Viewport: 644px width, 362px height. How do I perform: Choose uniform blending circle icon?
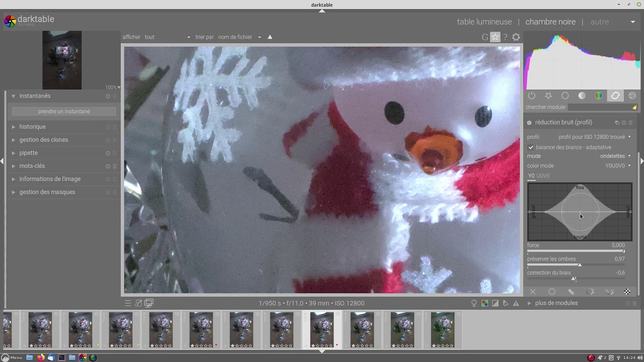coord(552,292)
